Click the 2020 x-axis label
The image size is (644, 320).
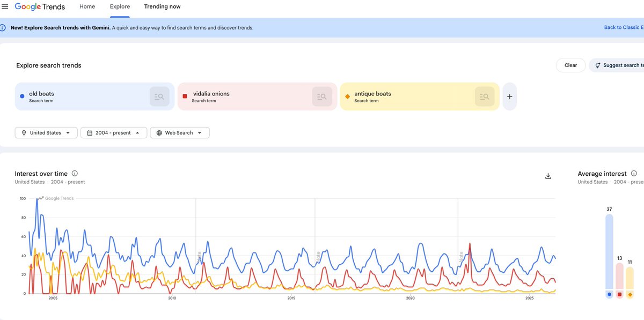410,298
